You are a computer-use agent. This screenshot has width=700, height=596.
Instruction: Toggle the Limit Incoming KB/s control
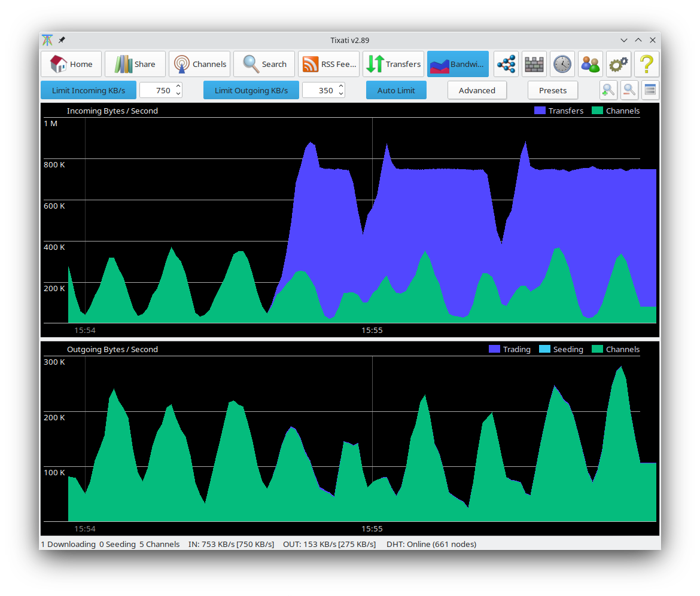[x=88, y=90]
